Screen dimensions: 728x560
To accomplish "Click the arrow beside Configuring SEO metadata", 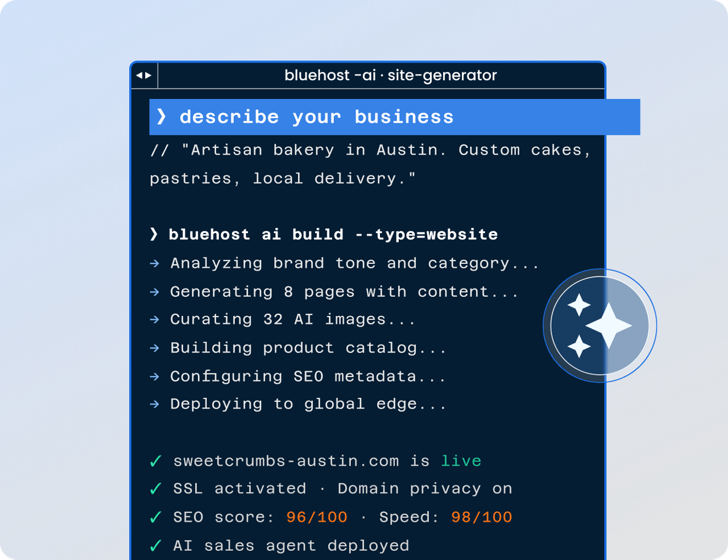I will pos(155,376).
